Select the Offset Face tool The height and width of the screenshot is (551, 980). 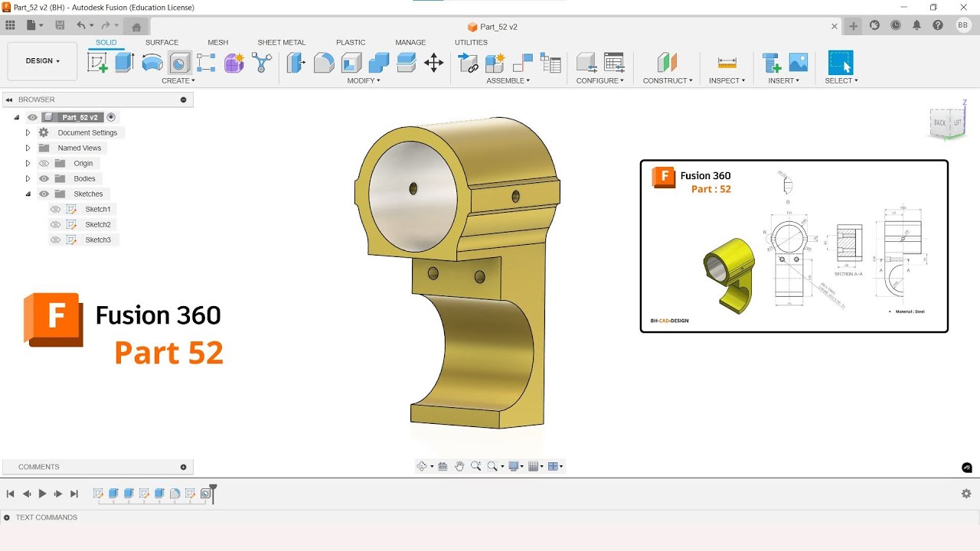point(407,62)
